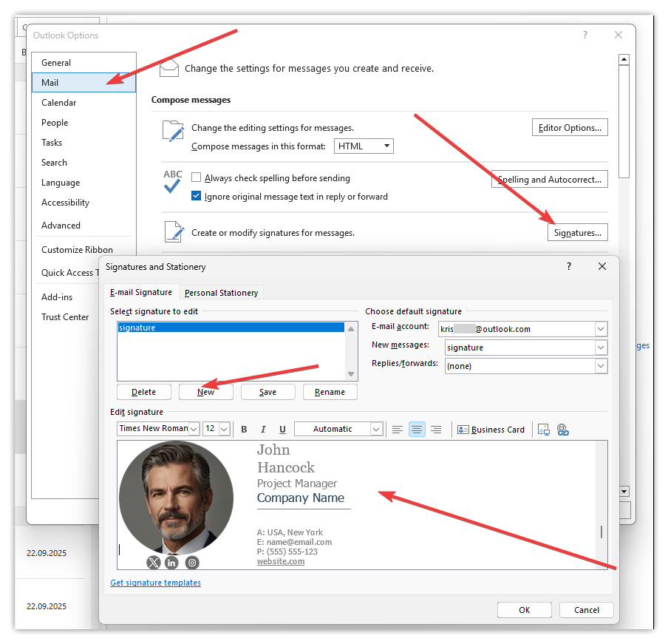The height and width of the screenshot is (644, 668).
Task: Click the New signature button
Action: point(205,392)
